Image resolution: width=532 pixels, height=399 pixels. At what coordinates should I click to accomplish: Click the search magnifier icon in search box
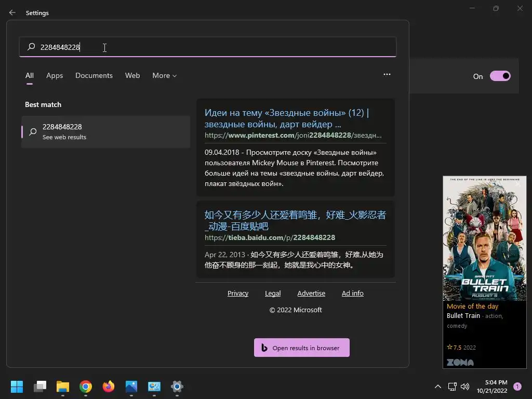[31, 46]
